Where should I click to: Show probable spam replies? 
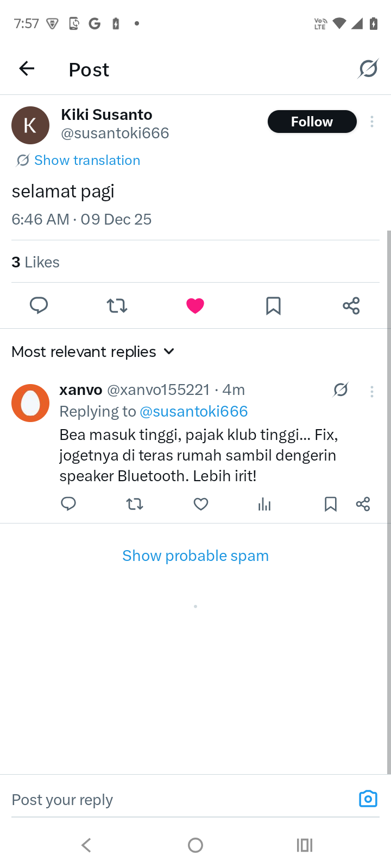(195, 556)
